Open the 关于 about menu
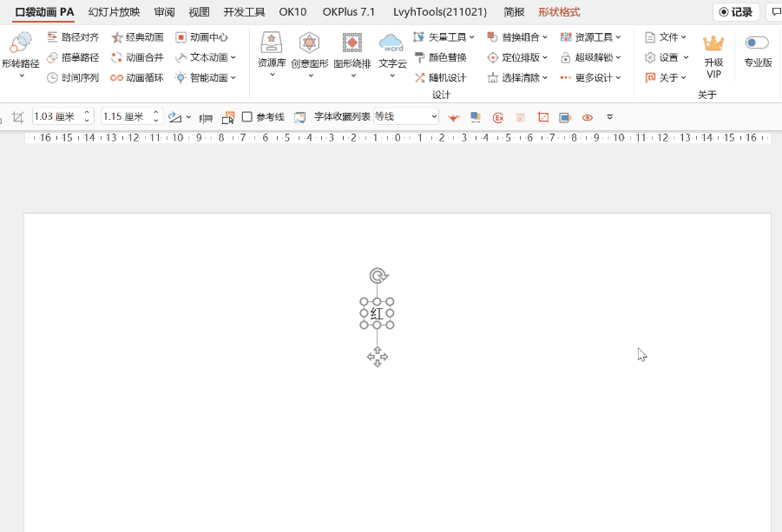782x532 pixels. point(666,78)
